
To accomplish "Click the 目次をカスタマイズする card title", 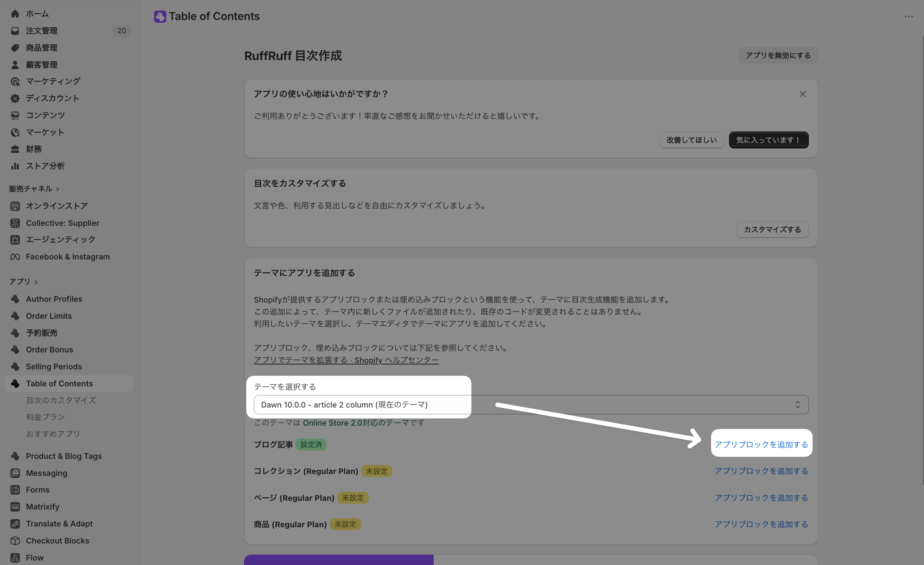I will point(300,184).
